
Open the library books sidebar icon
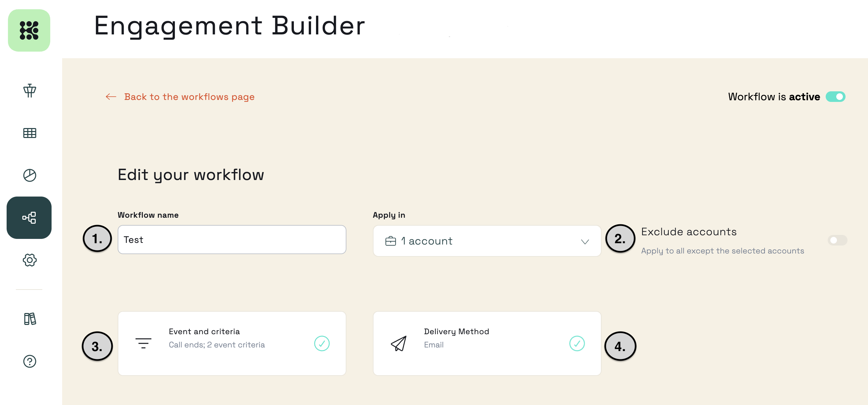tap(30, 319)
